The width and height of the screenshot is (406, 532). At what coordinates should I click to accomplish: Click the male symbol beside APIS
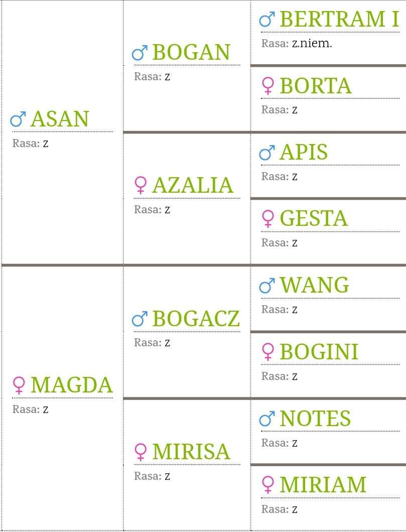pyautogui.click(x=267, y=153)
